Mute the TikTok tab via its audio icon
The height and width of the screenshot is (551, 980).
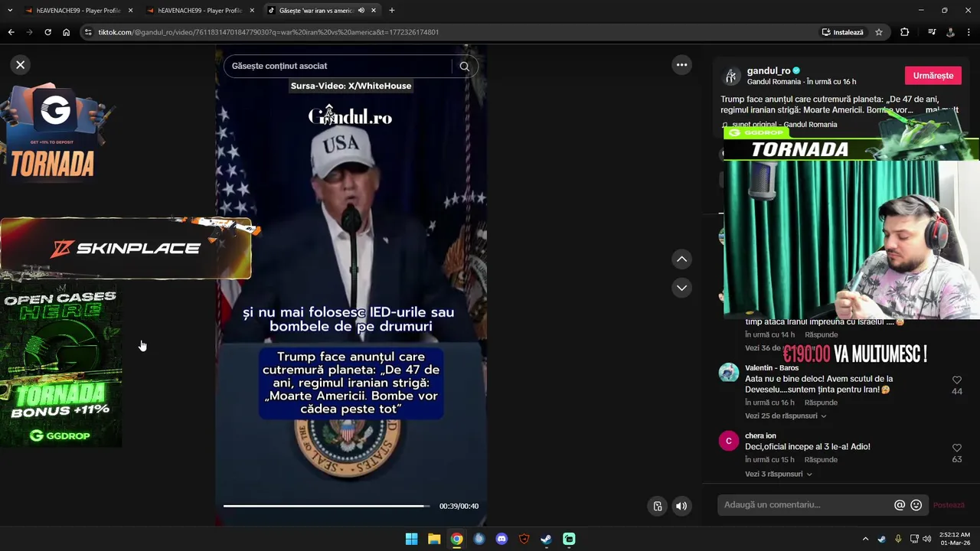tap(361, 11)
